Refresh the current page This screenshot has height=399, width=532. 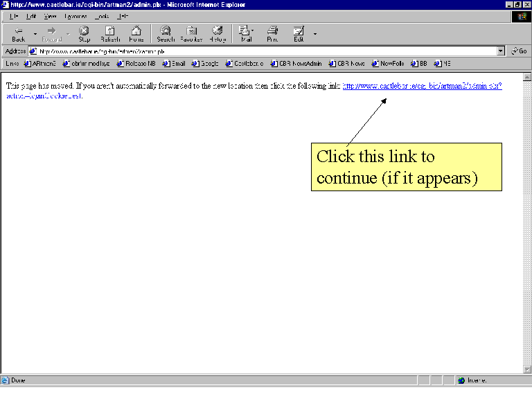(x=109, y=34)
